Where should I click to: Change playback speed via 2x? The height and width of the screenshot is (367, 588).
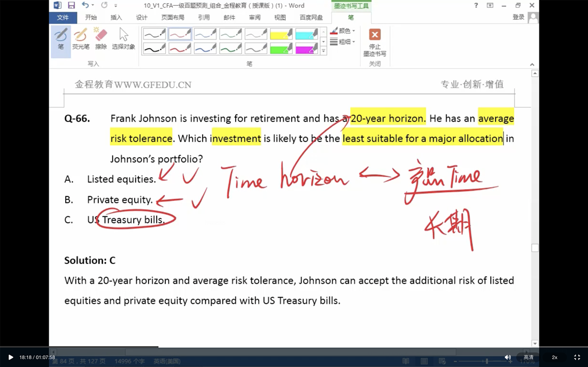click(x=555, y=357)
